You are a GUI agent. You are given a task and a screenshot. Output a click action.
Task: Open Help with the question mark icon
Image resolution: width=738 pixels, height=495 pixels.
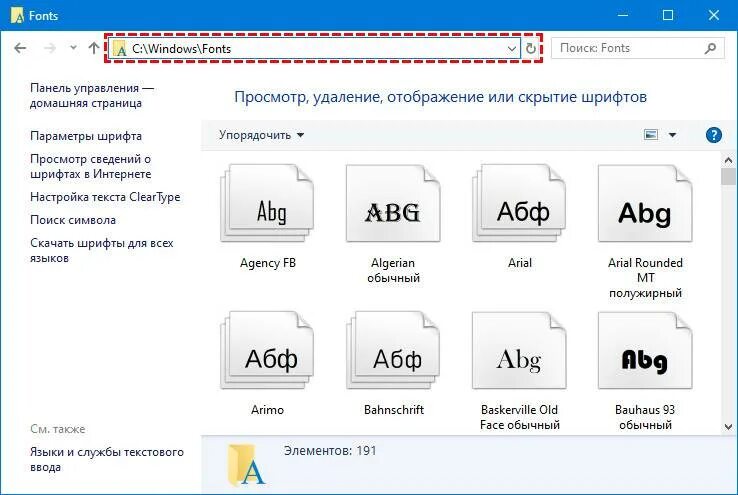(714, 135)
